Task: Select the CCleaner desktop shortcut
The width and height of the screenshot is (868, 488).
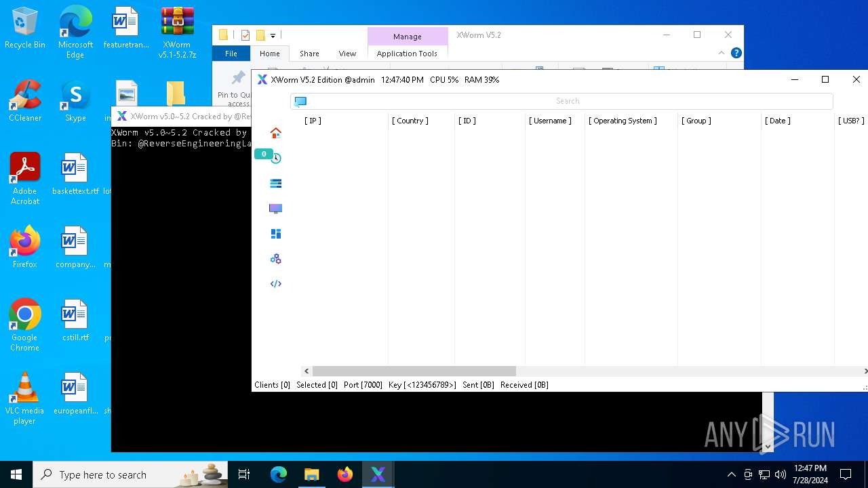Action: pos(25,101)
